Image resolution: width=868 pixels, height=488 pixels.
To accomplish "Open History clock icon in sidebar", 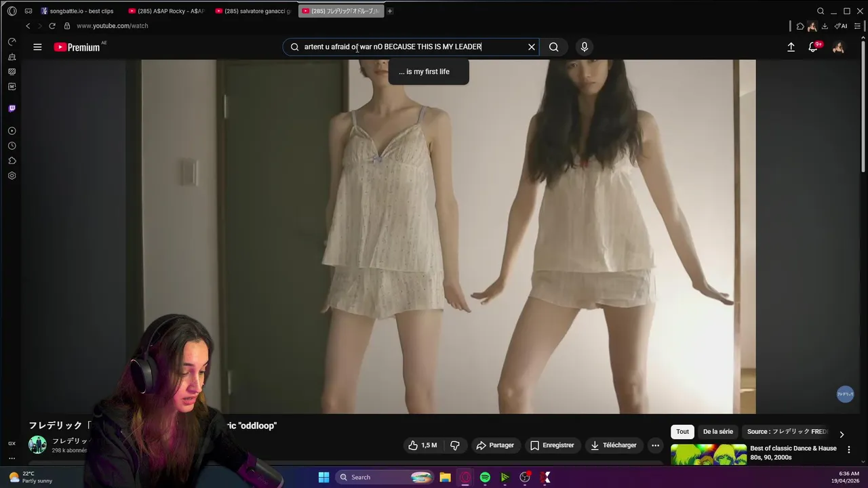I will coord(12,146).
